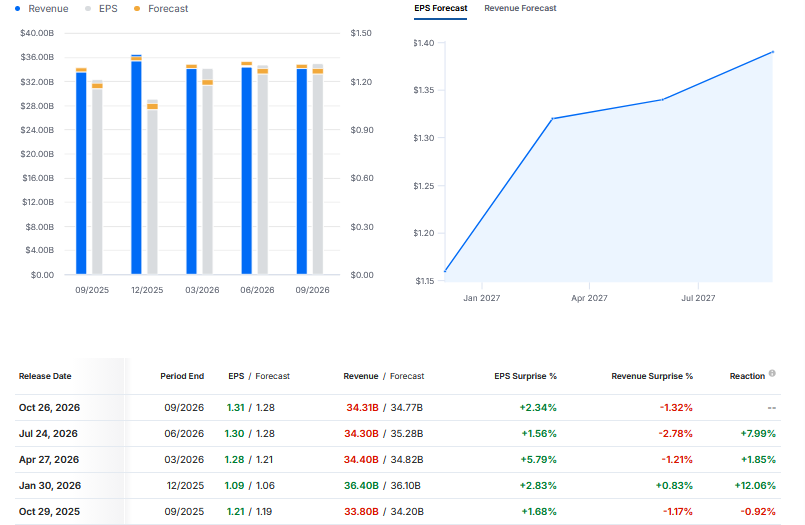Image resolution: width=805 pixels, height=525 pixels.
Task: Click the +12.06% reaction value
Action: click(755, 485)
